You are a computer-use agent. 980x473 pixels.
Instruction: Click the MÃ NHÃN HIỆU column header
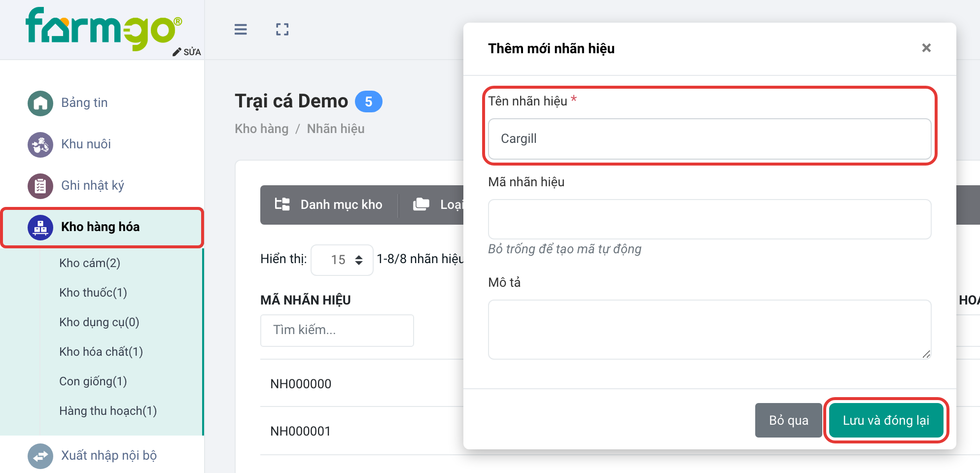pos(306,300)
